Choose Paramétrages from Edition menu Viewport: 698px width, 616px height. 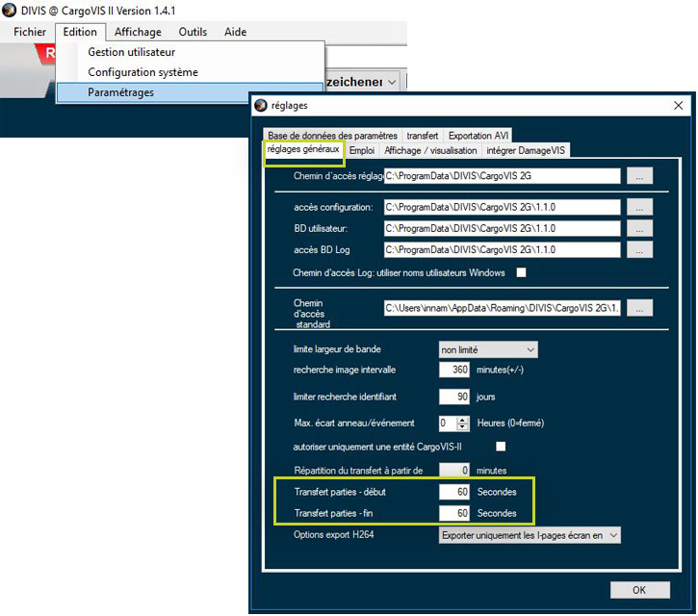click(190, 92)
